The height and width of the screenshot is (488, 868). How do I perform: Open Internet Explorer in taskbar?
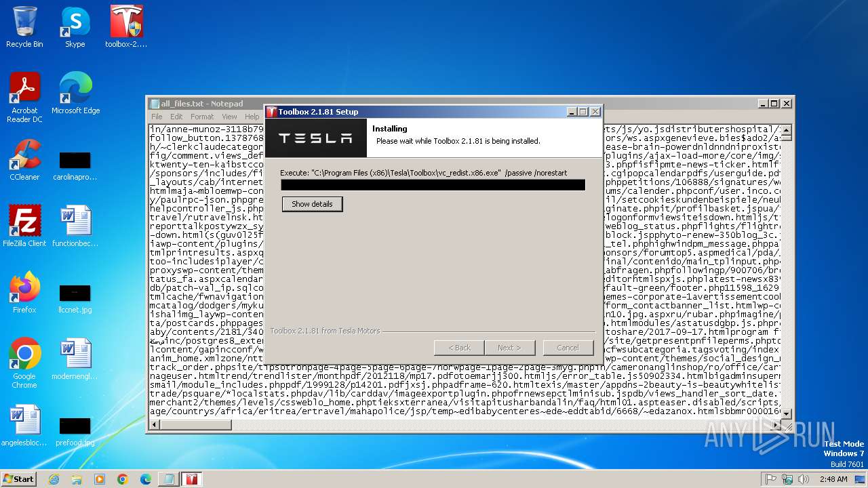click(54, 479)
